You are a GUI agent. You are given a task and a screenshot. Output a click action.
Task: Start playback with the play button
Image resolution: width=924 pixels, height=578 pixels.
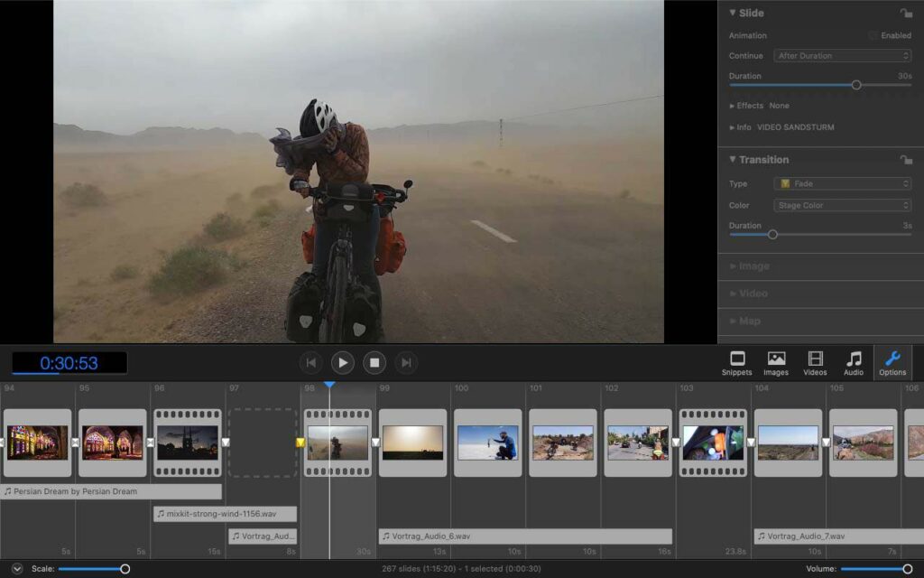342,363
